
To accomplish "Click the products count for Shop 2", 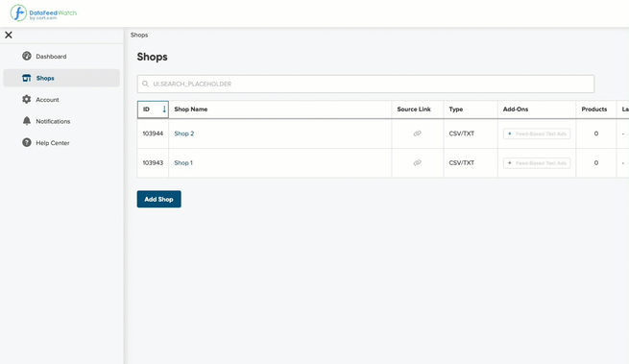I will pos(596,133).
